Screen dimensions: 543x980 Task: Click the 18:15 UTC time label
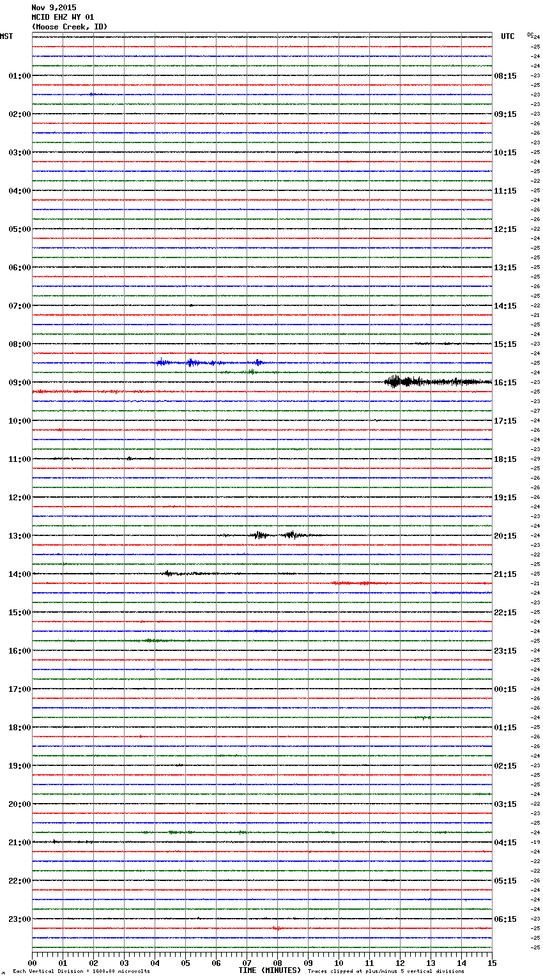[505, 459]
